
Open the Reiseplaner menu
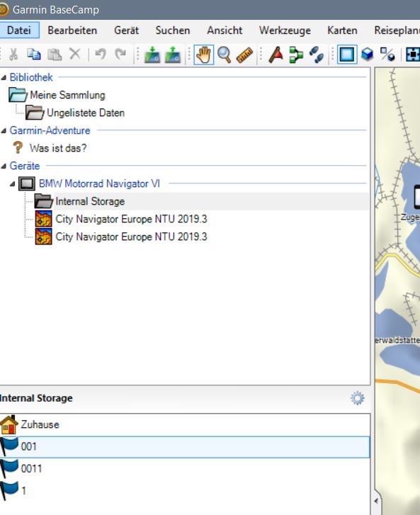click(x=397, y=30)
